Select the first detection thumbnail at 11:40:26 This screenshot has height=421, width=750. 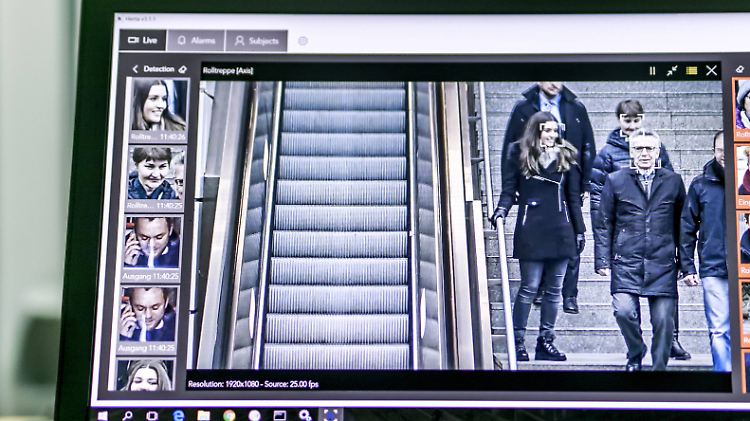tap(158, 110)
